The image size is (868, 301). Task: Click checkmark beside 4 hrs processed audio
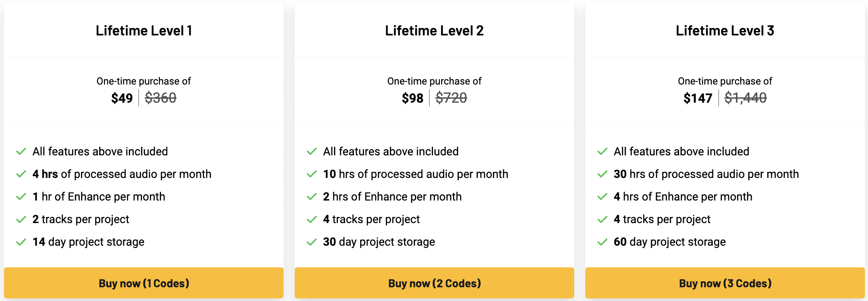tap(21, 174)
